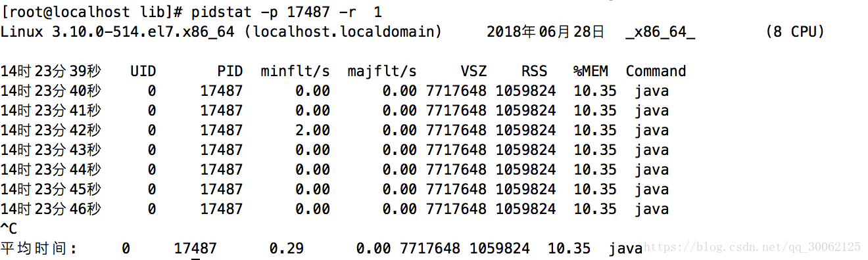Image resolution: width=868 pixels, height=260 pixels.
Task: Click %MEM 10.35 in the 14时23分44秒 row
Action: pos(595,169)
